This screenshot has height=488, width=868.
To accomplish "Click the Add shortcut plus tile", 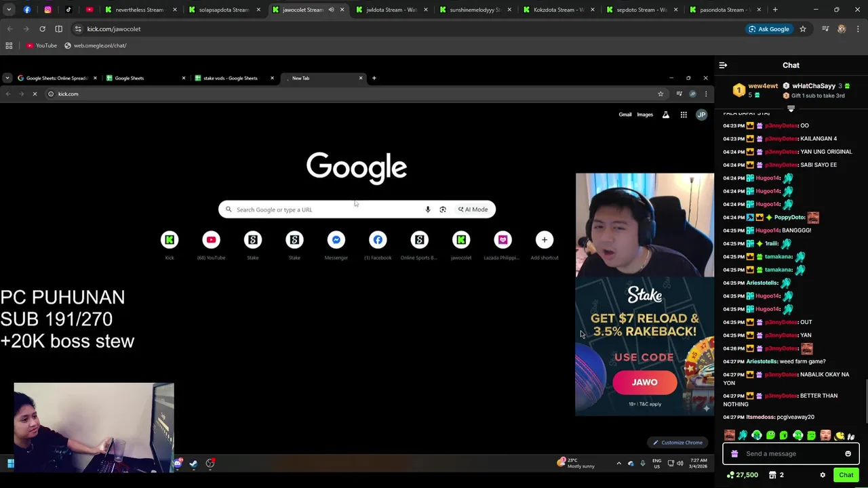I will pyautogui.click(x=545, y=245).
